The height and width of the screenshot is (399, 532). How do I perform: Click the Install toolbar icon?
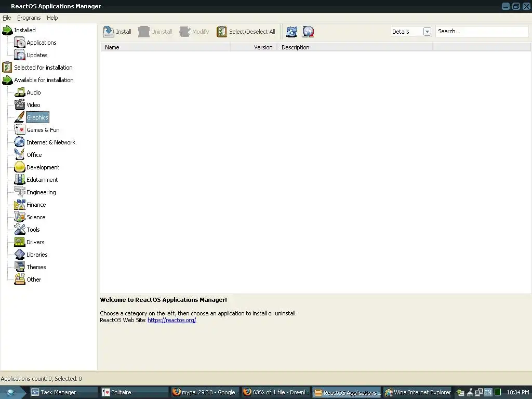(x=109, y=32)
